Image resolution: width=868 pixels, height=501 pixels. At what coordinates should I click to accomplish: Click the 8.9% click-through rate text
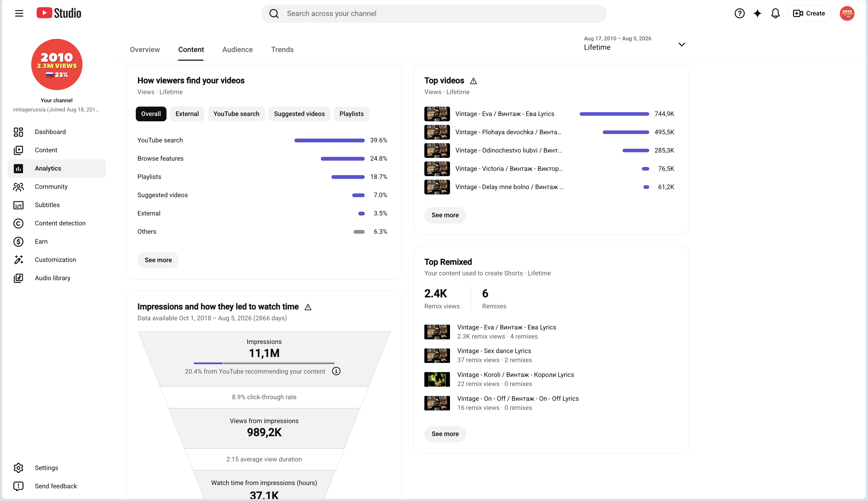[x=264, y=397]
